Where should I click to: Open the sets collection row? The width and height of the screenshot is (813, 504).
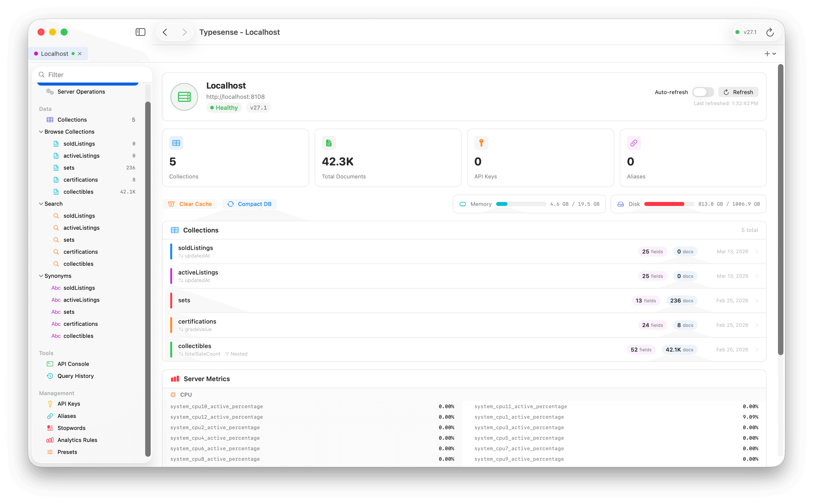click(x=400, y=300)
